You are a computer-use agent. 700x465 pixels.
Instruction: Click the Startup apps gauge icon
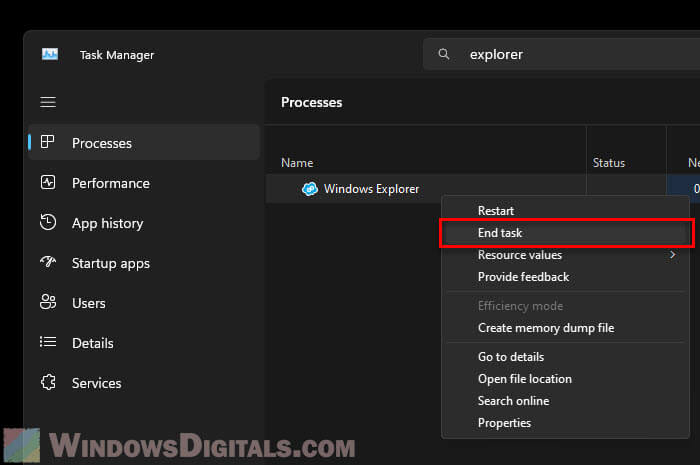(x=48, y=262)
